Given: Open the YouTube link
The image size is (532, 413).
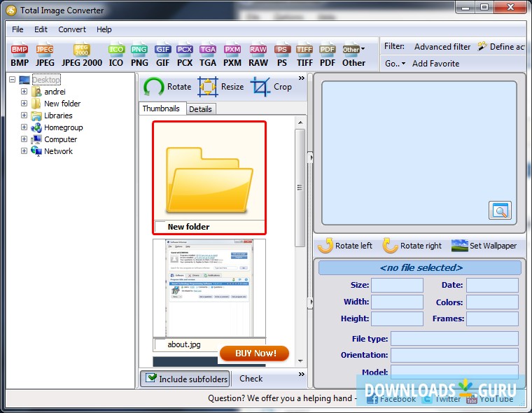Looking at the screenshot, I should click(489, 399).
